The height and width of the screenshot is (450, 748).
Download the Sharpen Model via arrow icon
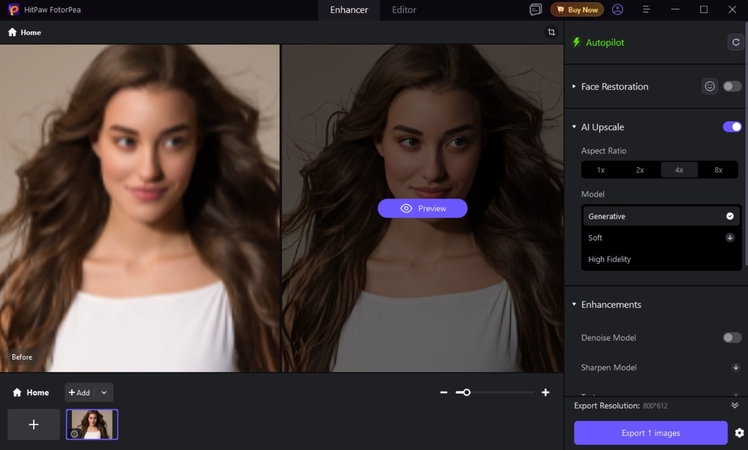click(736, 367)
